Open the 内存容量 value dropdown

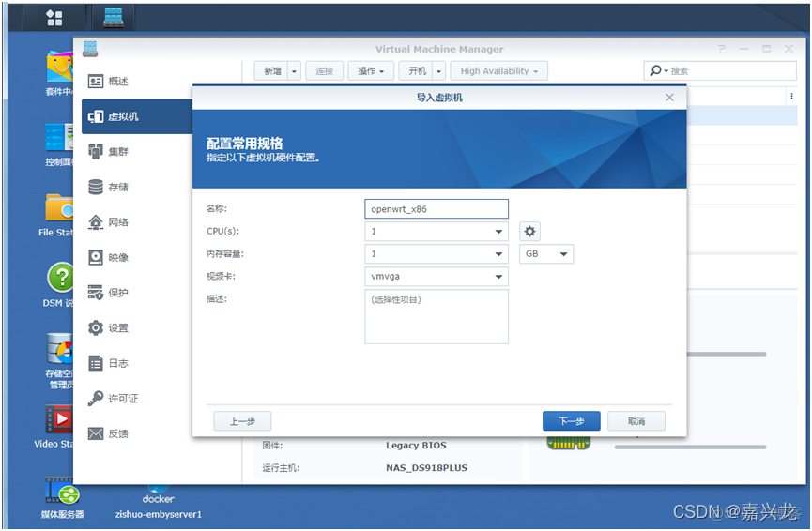437,254
